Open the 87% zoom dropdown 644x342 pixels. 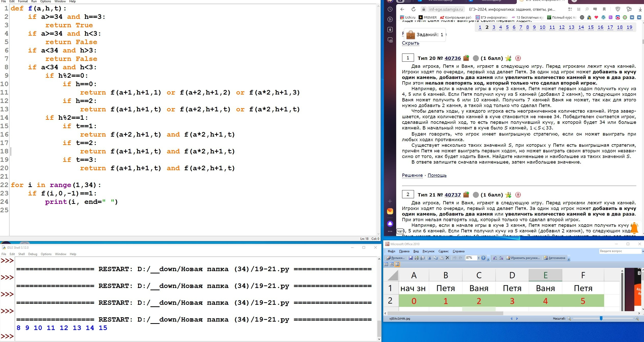pos(478,258)
